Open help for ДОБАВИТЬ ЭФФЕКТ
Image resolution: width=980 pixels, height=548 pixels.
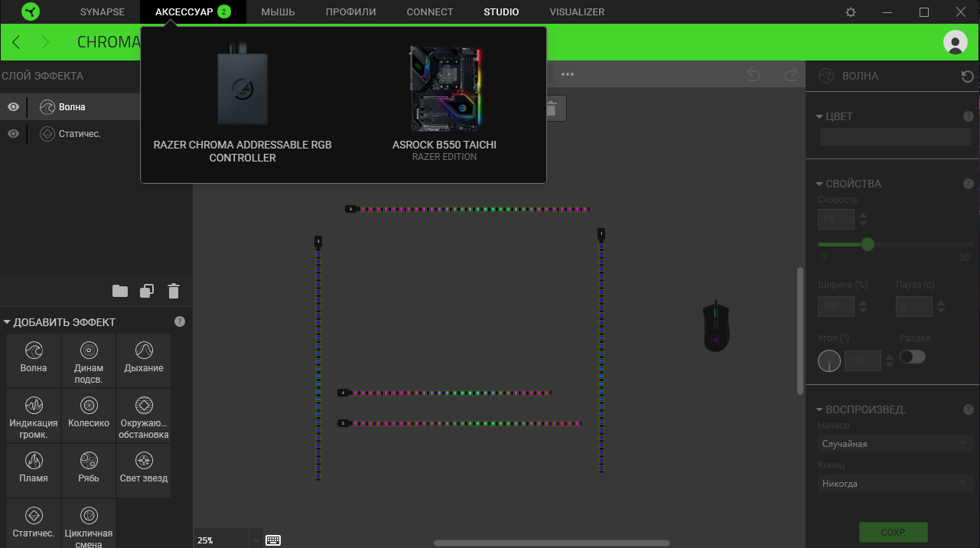(180, 321)
